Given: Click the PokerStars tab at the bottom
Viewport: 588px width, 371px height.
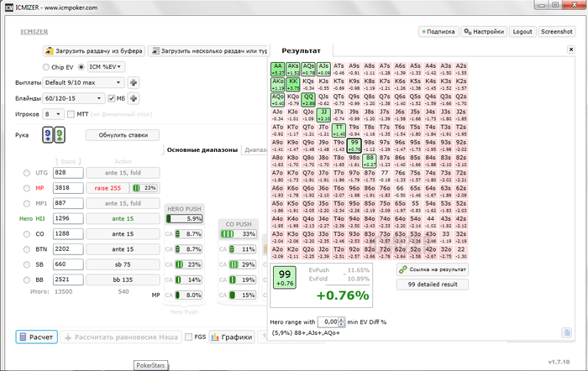Looking at the screenshot, I should [150, 365].
